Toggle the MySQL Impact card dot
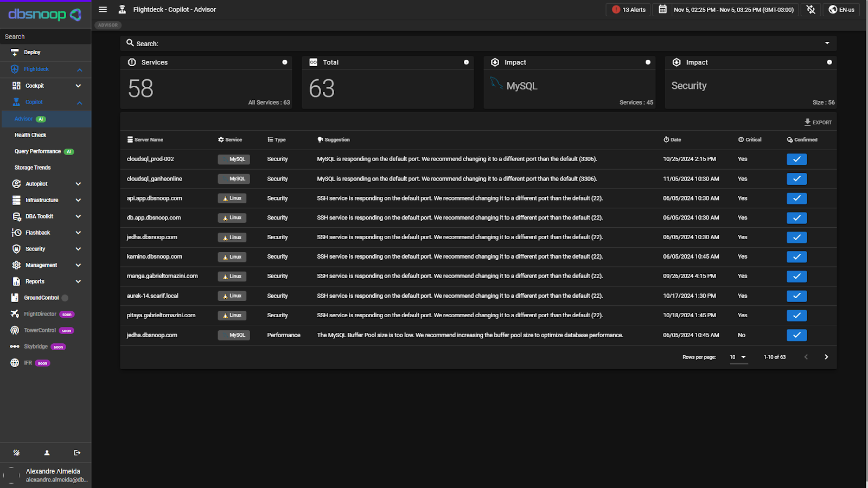868x488 pixels. pyautogui.click(x=648, y=62)
